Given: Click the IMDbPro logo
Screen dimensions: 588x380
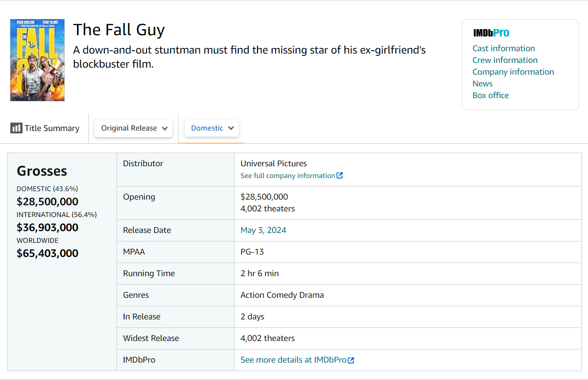Looking at the screenshot, I should pyautogui.click(x=491, y=33).
